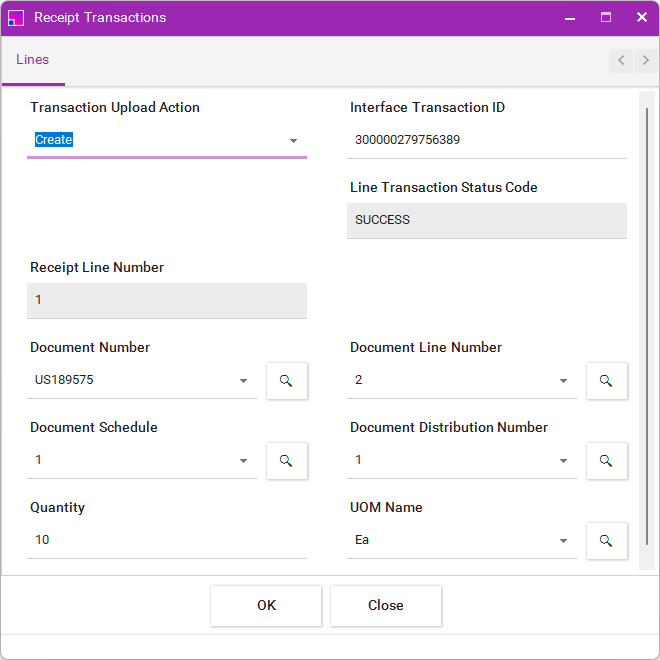This screenshot has width=660, height=660.
Task: Click the Close button at bottom
Action: pyautogui.click(x=385, y=605)
